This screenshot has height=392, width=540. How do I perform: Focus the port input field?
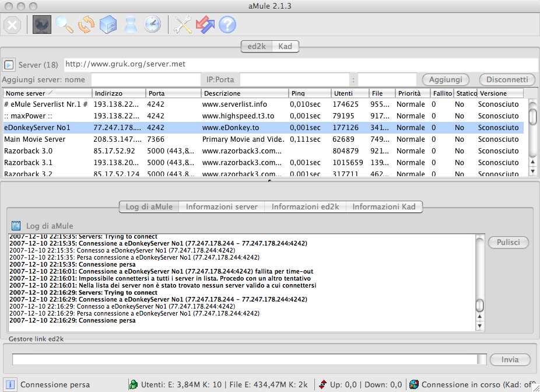(x=387, y=79)
